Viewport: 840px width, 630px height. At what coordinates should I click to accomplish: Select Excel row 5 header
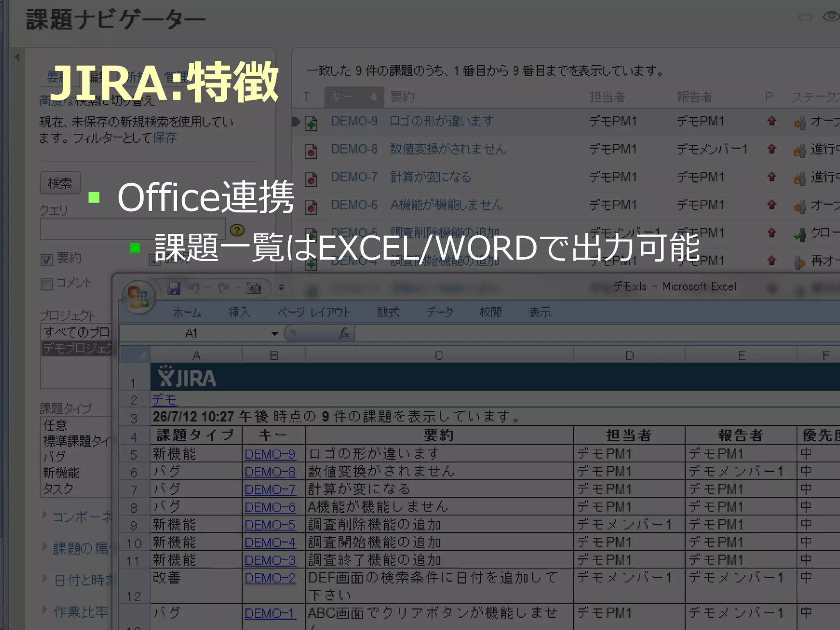(134, 454)
